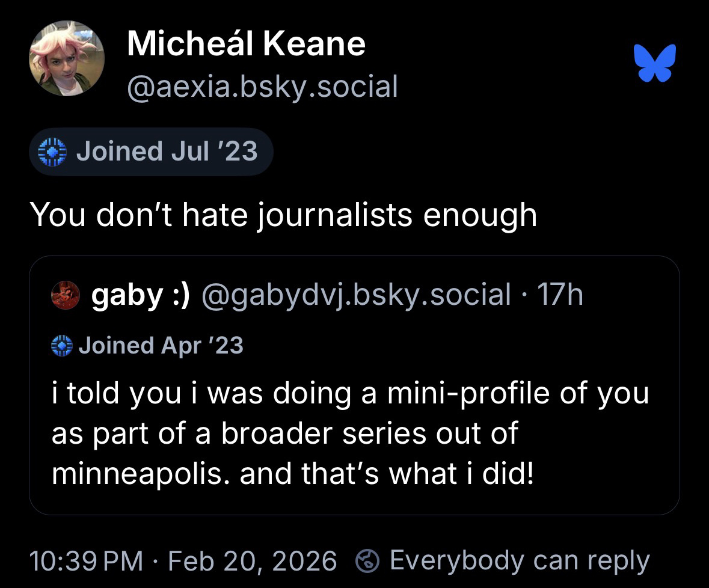Click the icon in the Joined Jul '23 badge

[x=51, y=152]
